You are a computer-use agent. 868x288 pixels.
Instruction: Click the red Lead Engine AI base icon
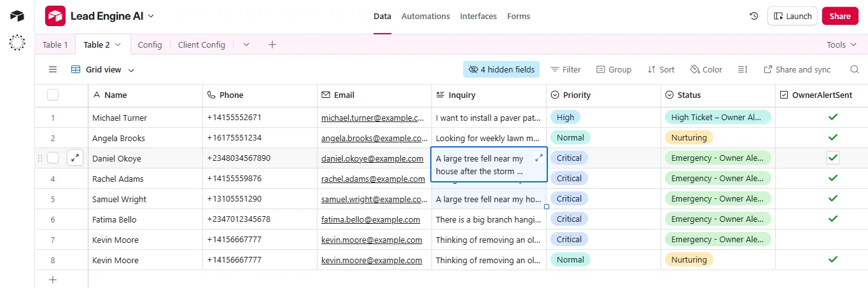point(55,16)
